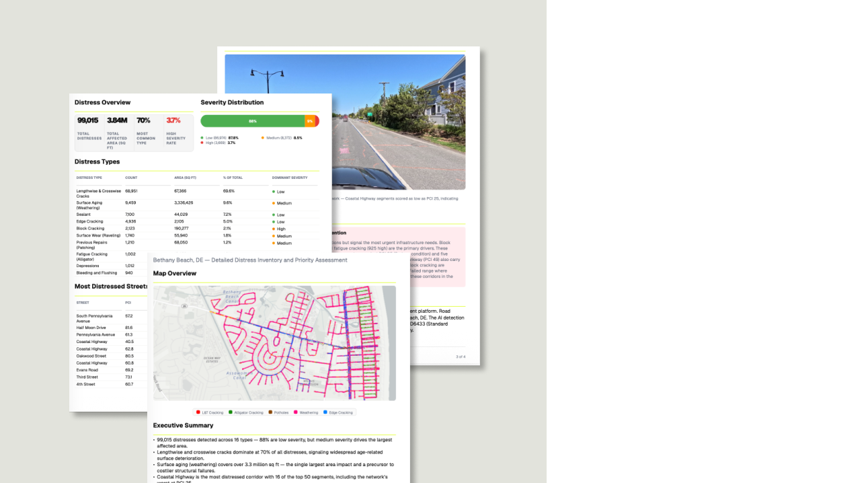The image size is (868, 483).
Task: Select the Edge Cracking row label
Action: [x=89, y=221]
